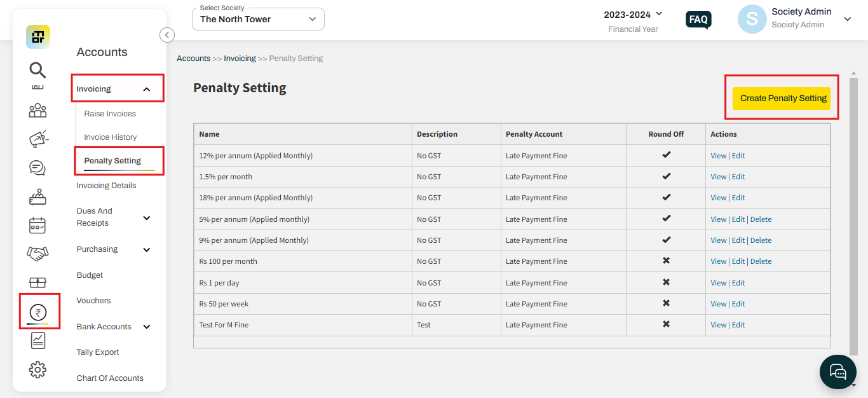Toggle Round Off for Rs 100 per month
The image size is (868, 398).
click(665, 261)
